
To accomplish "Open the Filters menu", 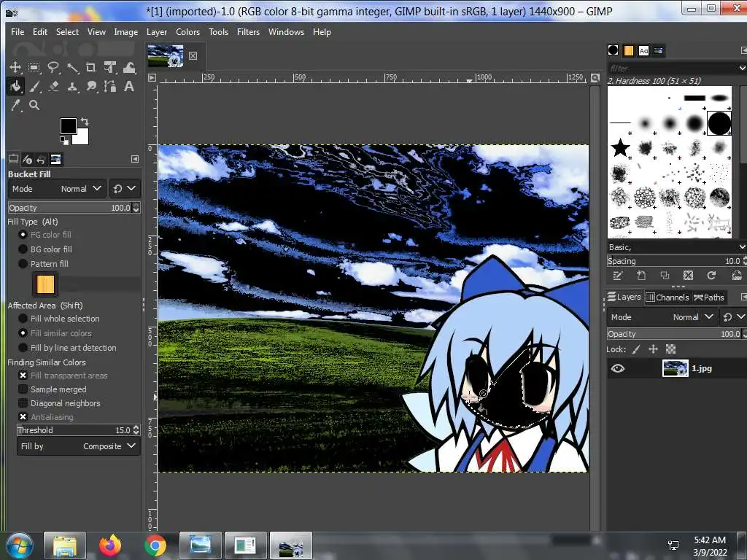I will click(248, 32).
